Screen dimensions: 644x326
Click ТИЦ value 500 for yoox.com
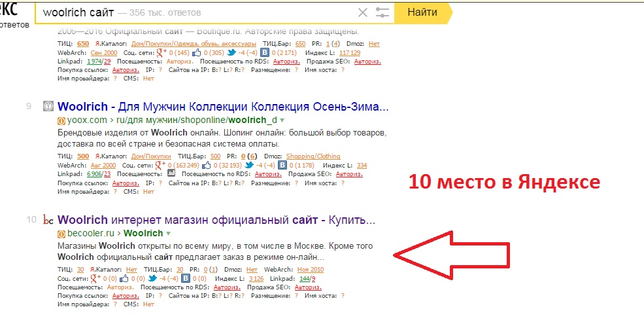pyautogui.click(x=83, y=156)
